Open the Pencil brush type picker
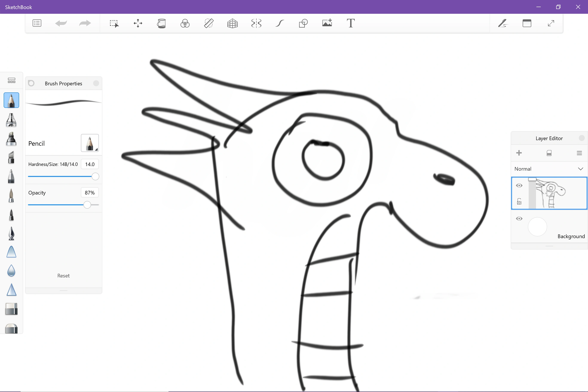This screenshot has height=392, width=588. tap(90, 143)
